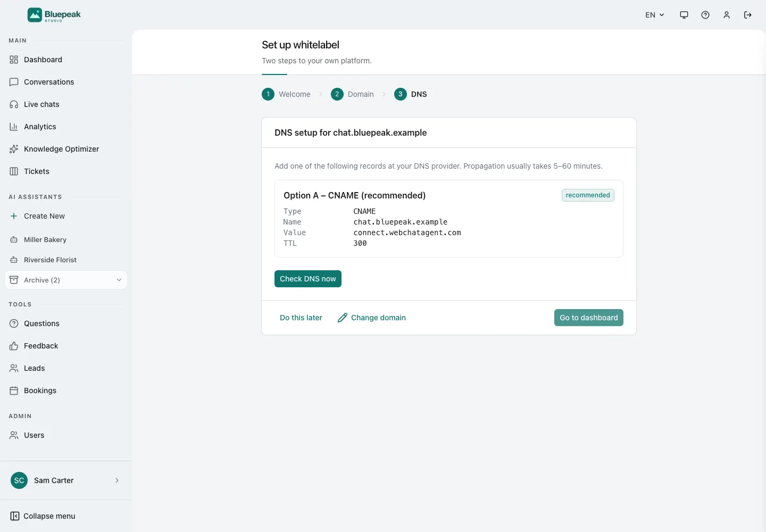766x532 pixels.
Task: Click the Collapse menu panel icon
Action: (x=15, y=516)
